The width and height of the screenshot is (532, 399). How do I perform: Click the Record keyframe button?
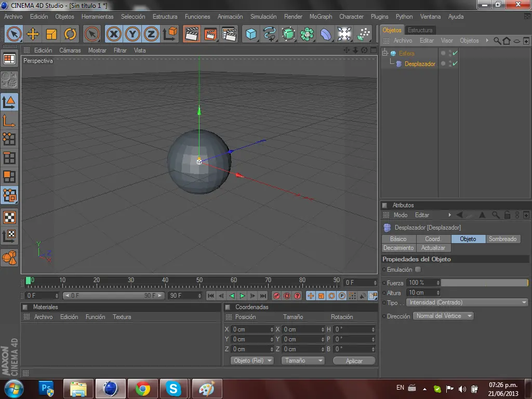click(276, 296)
